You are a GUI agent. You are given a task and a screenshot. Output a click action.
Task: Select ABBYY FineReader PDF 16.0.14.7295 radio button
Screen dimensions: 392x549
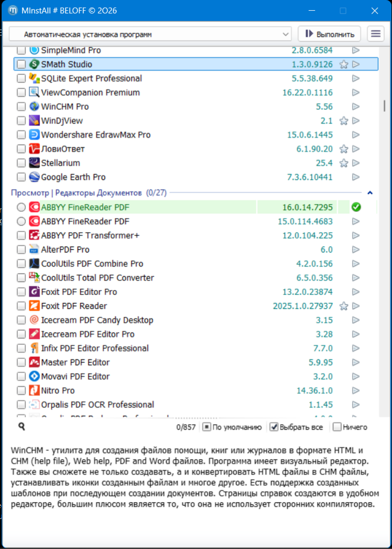(x=22, y=207)
